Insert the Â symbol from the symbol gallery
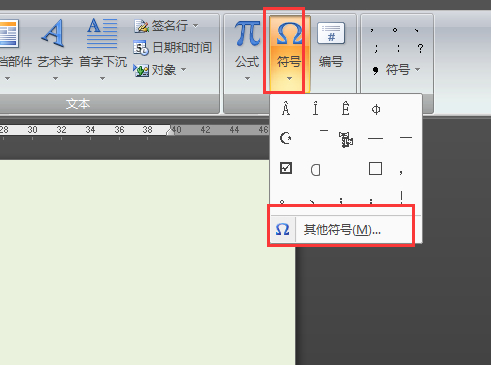The height and width of the screenshot is (365, 491). tap(286, 109)
